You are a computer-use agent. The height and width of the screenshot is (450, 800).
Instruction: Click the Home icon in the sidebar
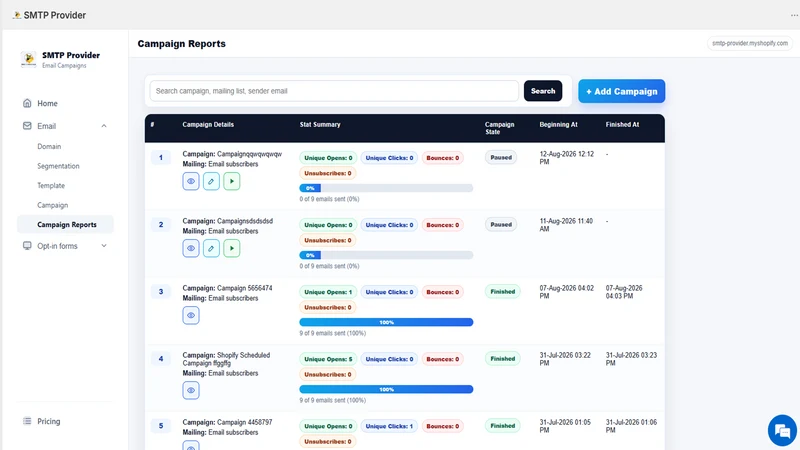[27, 103]
